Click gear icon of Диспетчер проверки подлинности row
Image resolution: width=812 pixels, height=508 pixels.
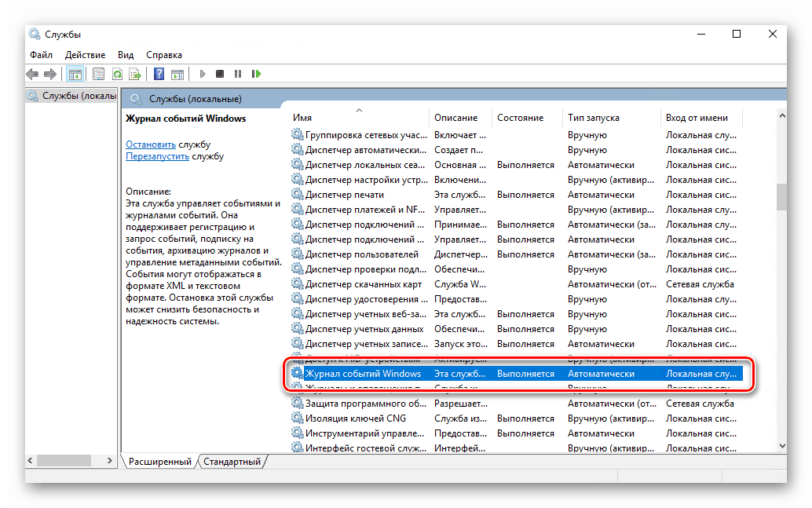coord(298,269)
